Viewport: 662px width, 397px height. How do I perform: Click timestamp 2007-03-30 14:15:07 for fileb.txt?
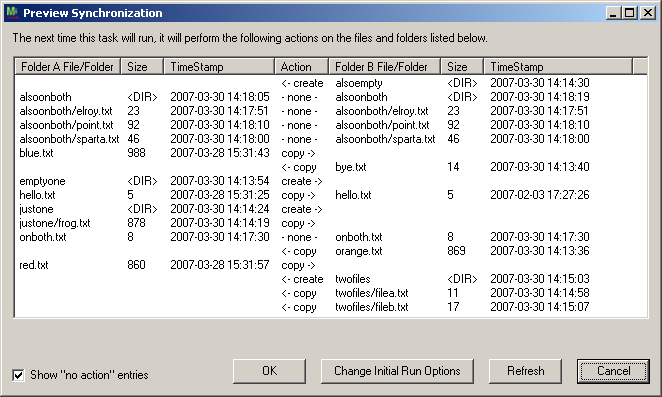(540, 307)
